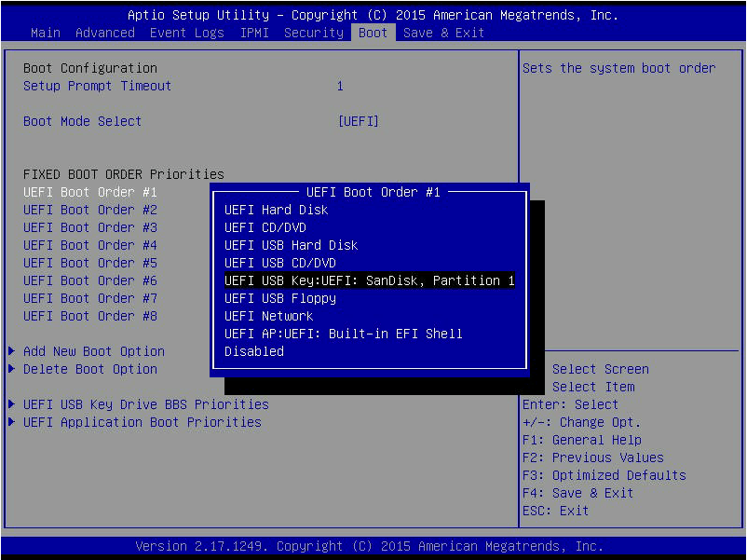Expand Add New Boot Option
This screenshot has width=747, height=560.
pos(93,351)
